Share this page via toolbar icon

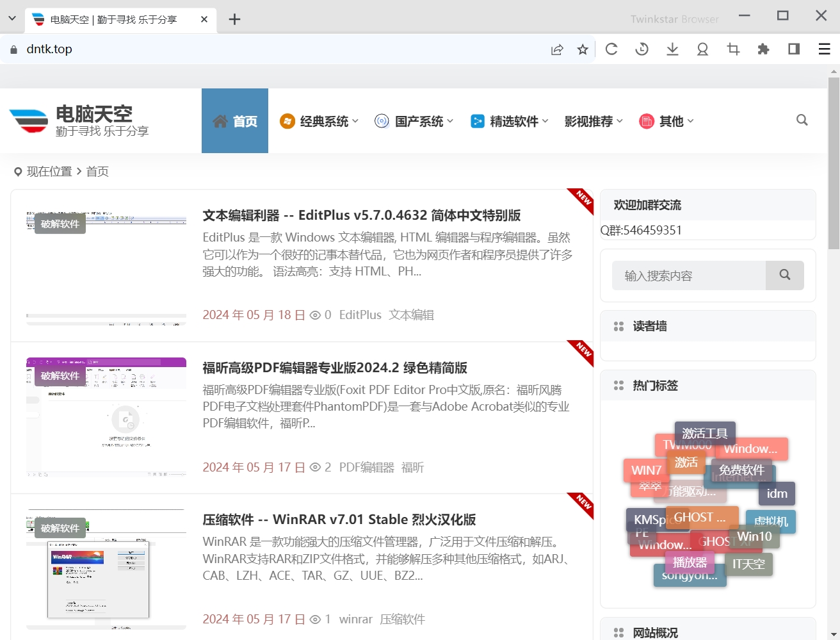click(x=557, y=49)
